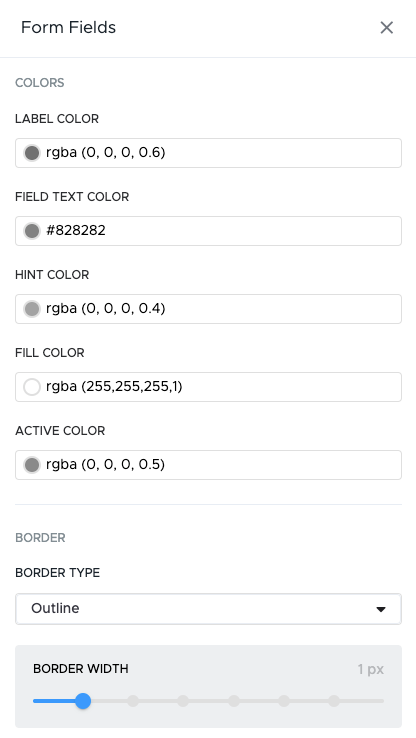
Task: Open the white Fill Color swatch
Action: coord(32,387)
